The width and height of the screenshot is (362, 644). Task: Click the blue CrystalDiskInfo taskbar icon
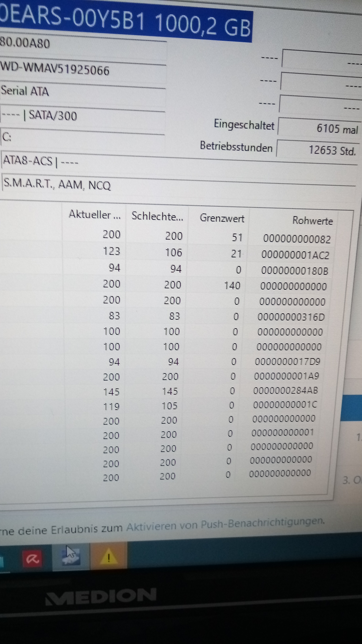click(x=71, y=557)
